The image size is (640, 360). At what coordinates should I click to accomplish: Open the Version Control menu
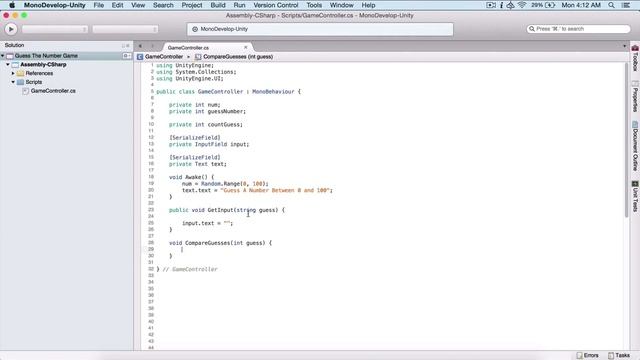coord(276,5)
